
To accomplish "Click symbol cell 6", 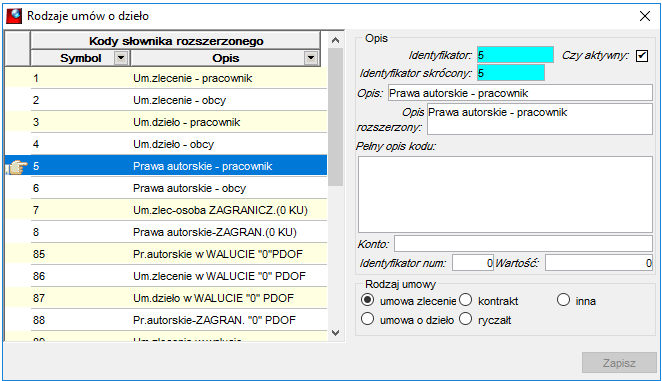I will [x=80, y=188].
